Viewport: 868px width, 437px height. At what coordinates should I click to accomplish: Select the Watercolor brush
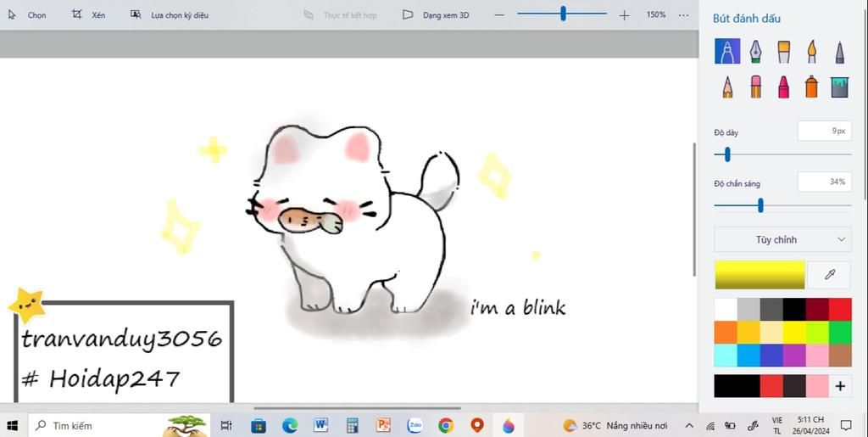pos(811,52)
